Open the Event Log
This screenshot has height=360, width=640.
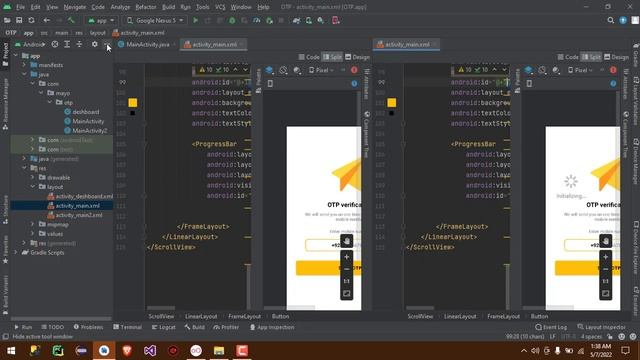(551, 327)
